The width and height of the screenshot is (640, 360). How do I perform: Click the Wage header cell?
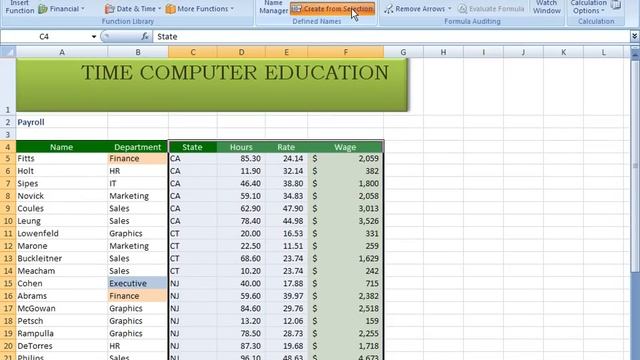point(345,147)
